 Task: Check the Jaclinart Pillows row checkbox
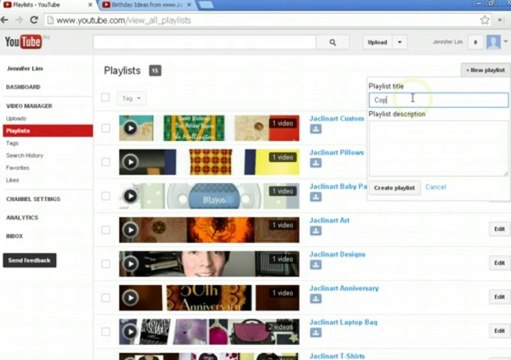click(106, 162)
